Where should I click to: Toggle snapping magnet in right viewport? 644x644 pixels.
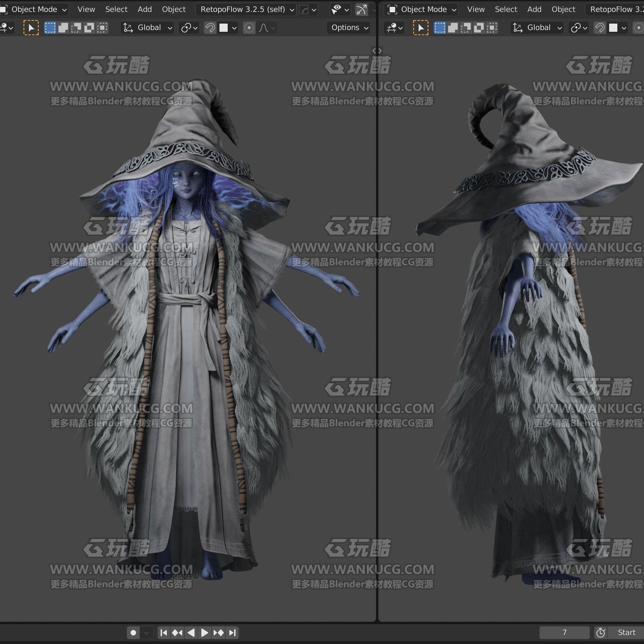[x=600, y=28]
